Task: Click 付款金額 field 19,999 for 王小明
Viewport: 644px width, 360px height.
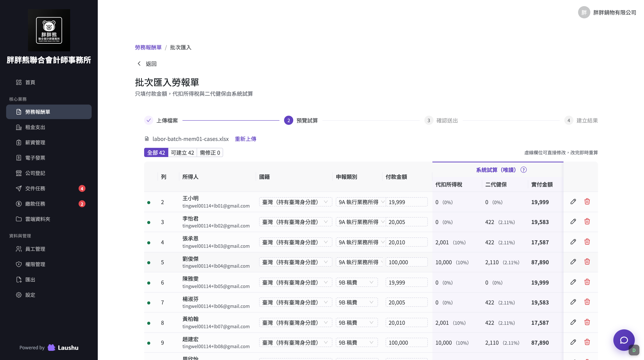Action: tap(407, 202)
